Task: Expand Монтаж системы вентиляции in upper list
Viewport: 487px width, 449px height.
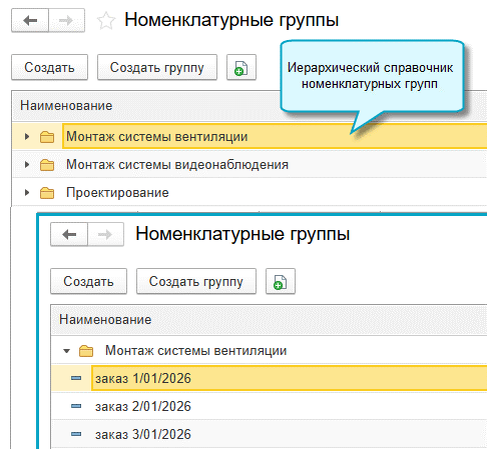Action: (x=27, y=136)
